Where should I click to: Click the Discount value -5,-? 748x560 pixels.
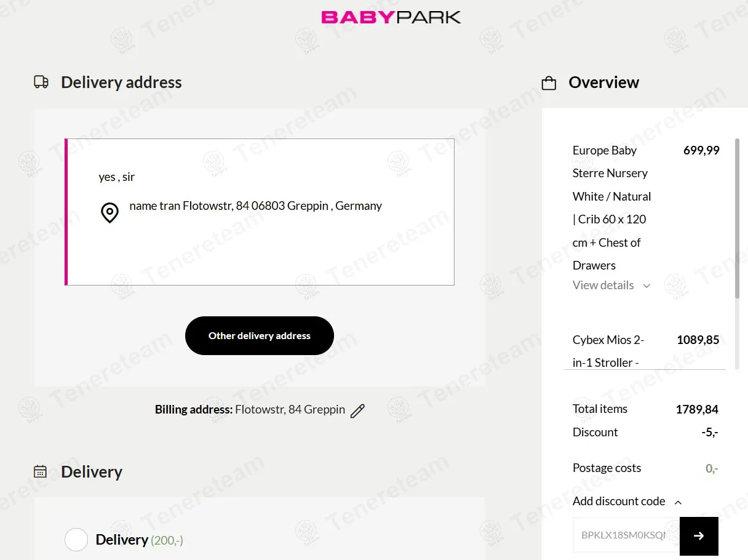pyautogui.click(x=710, y=433)
